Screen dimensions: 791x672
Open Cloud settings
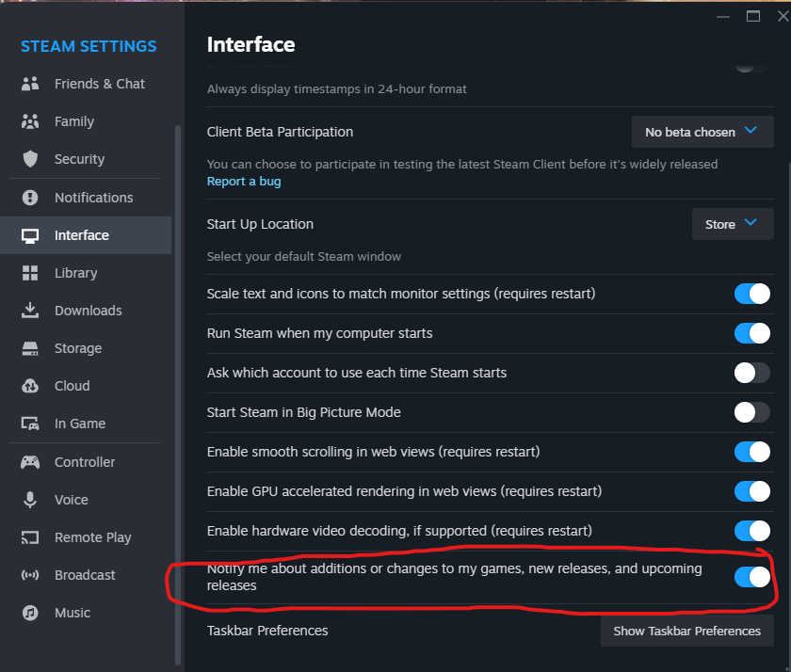tap(86, 386)
